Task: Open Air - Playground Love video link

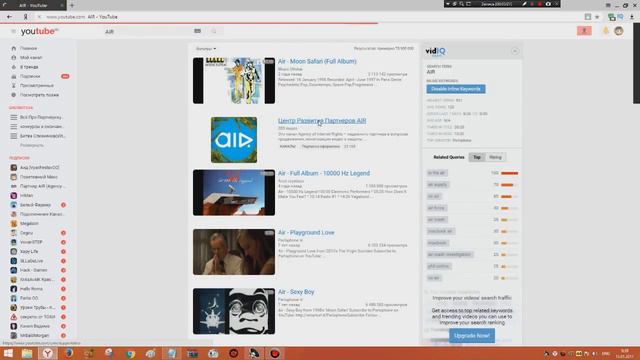Action: pos(306,232)
